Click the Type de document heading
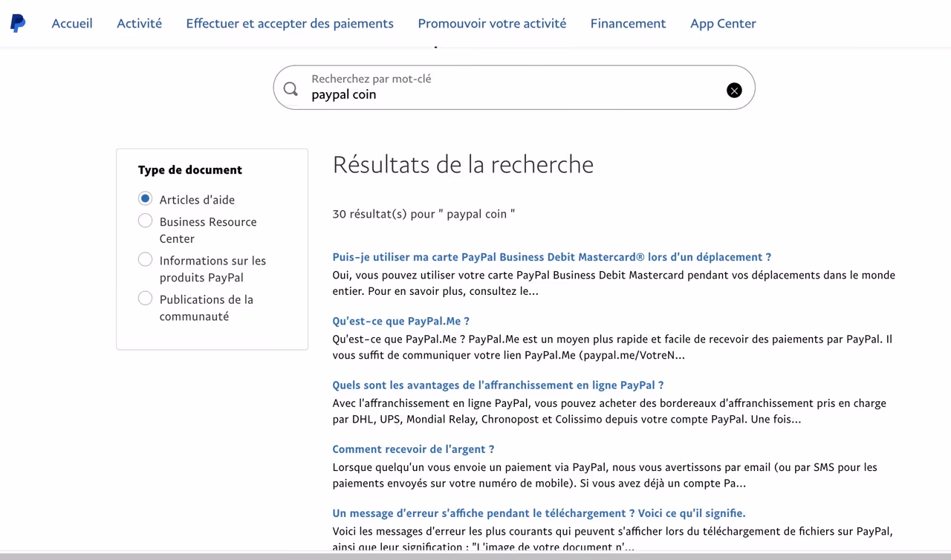Screen dimensions: 951x560 (x=190, y=169)
